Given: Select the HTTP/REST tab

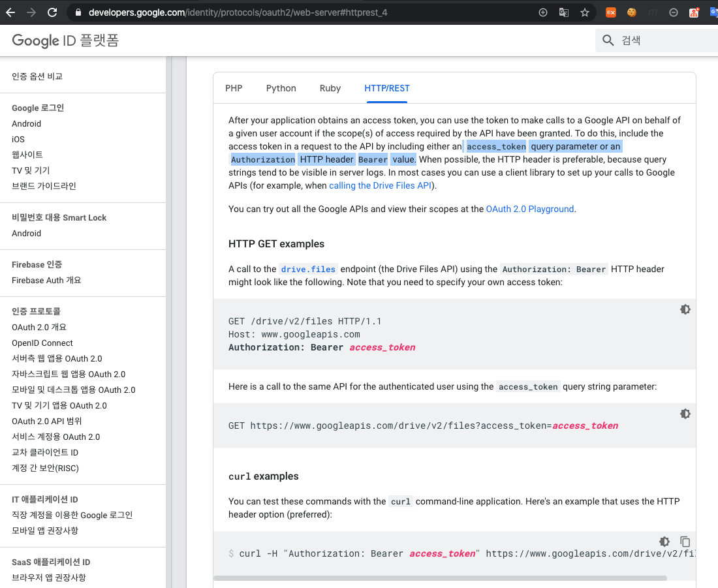Looking at the screenshot, I should 387,88.
